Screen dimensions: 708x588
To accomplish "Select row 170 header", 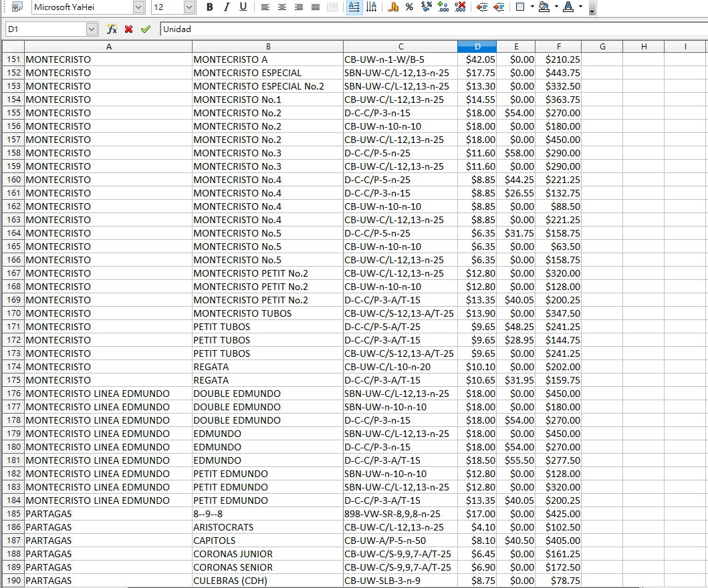I will (13, 313).
